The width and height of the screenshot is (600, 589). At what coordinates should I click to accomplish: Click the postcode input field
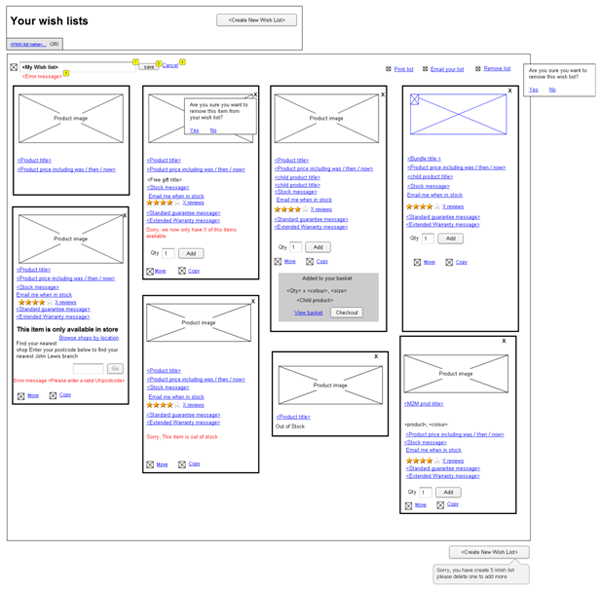click(88, 369)
